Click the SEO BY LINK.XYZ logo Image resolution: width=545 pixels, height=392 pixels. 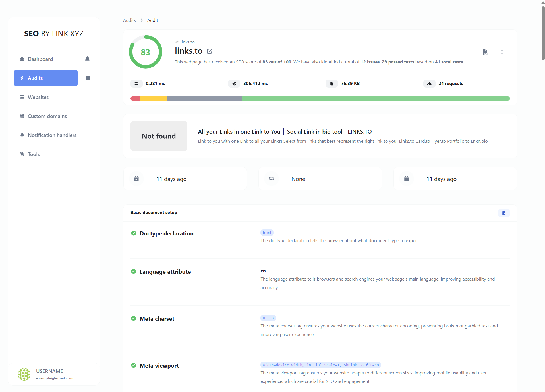click(x=54, y=34)
